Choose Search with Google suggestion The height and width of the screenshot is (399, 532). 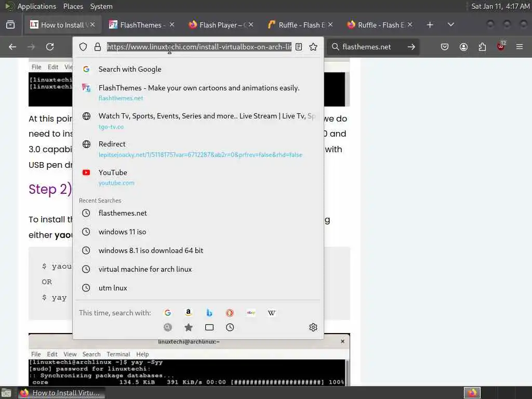198,69
